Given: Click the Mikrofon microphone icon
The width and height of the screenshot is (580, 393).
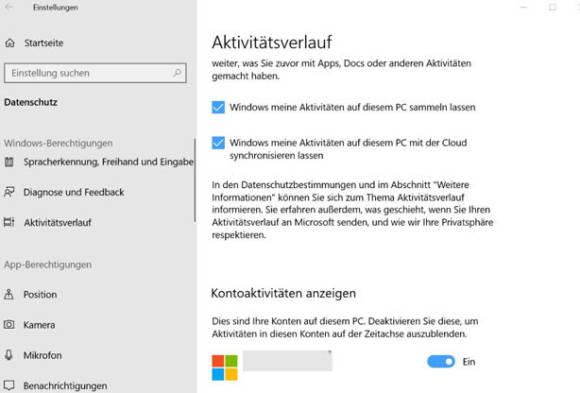Looking at the screenshot, I should pos(9,355).
